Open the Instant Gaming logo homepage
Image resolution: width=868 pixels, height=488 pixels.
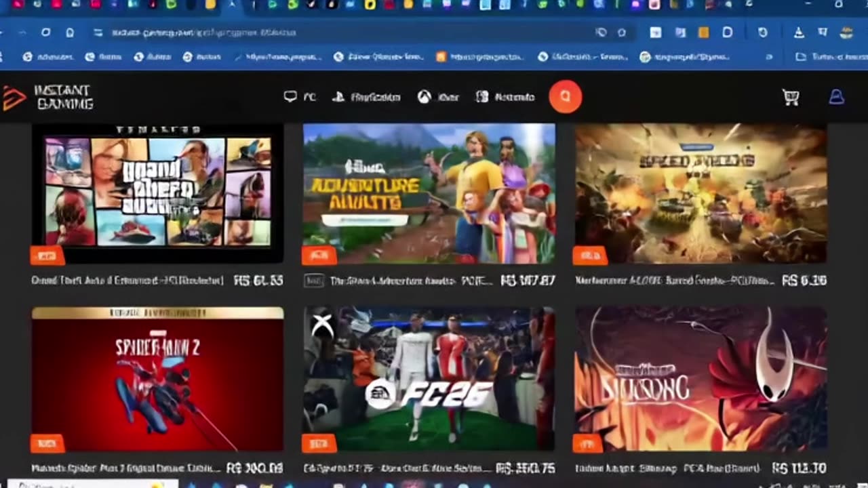47,98
